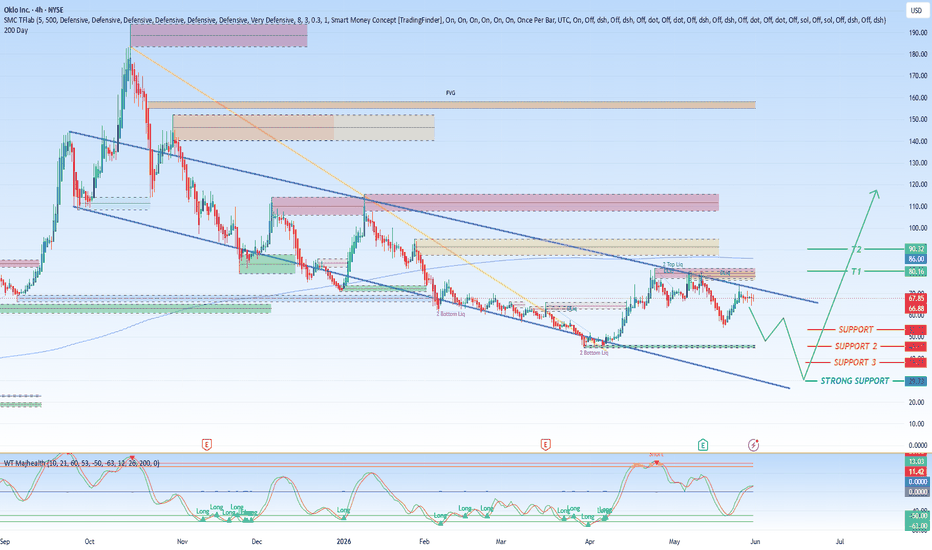Open the USD currency selector

[x=916, y=10]
